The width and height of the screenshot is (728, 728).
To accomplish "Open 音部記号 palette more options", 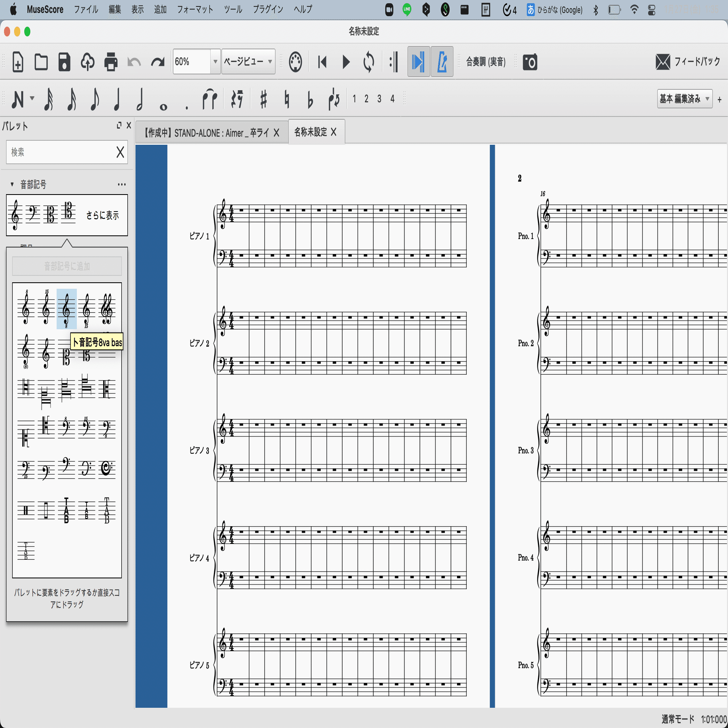I will point(122,184).
